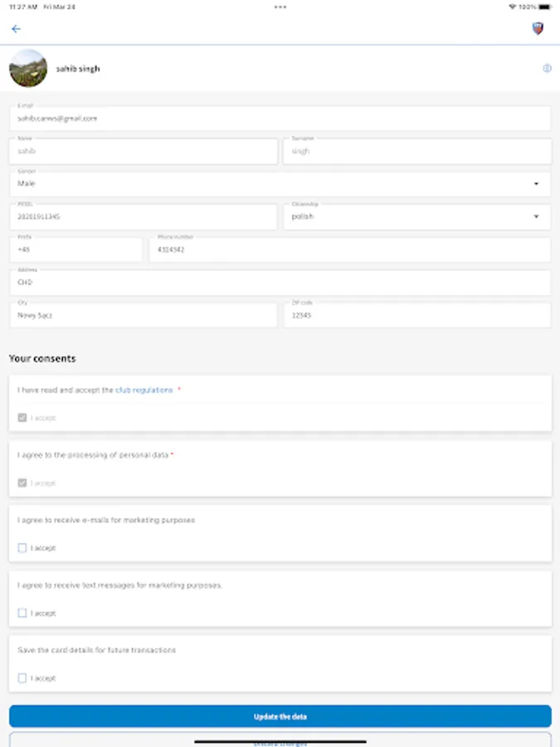Screen dimensions: 560x747
Task: Select the ZIP code field
Action: pyautogui.click(x=416, y=315)
